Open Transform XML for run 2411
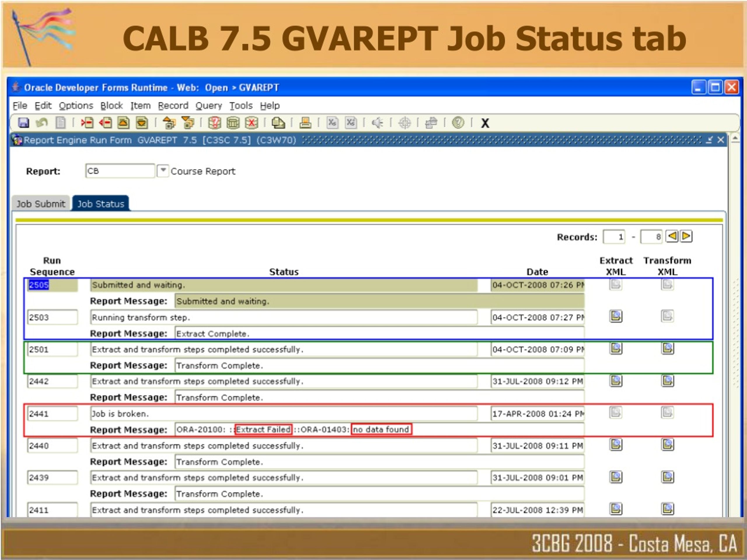747x560 pixels. [x=667, y=509]
